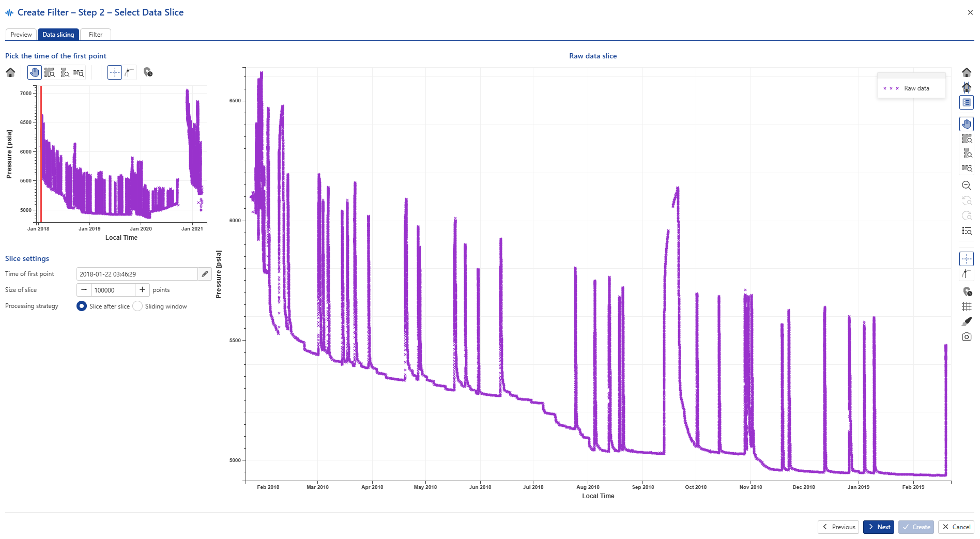This screenshot has height=539, width=980.
Task: Open the Filter tab
Action: point(96,35)
